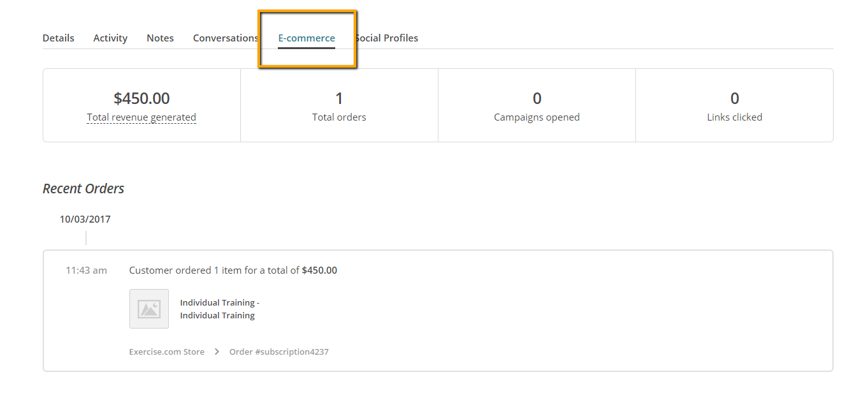Open the Notes tab

click(160, 38)
